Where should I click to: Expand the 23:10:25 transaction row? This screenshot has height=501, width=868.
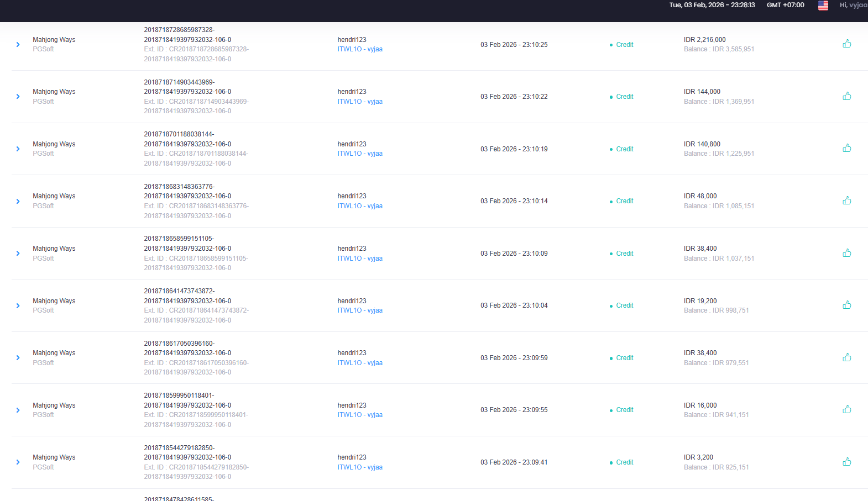[x=18, y=44]
